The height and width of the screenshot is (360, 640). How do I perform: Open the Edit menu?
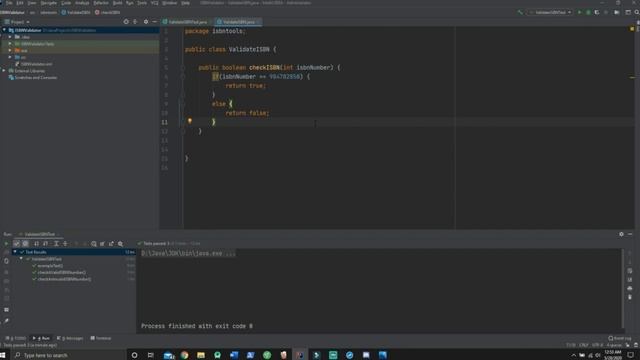[20, 3]
